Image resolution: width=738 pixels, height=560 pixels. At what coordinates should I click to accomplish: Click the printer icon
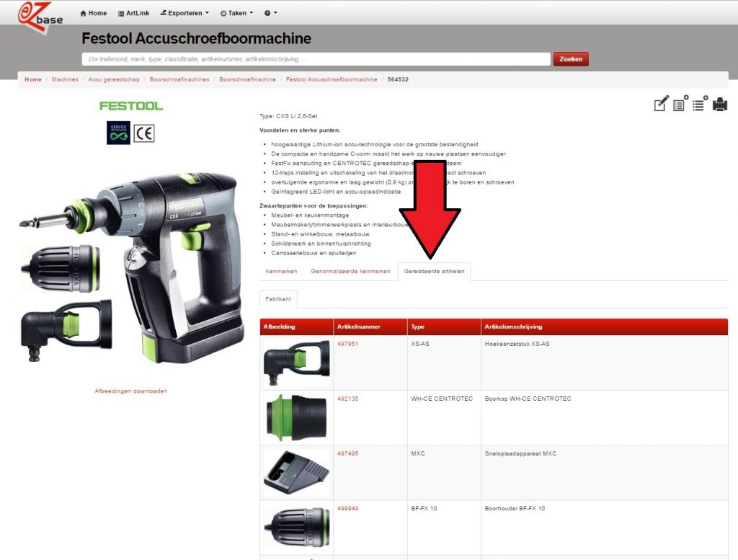click(719, 105)
